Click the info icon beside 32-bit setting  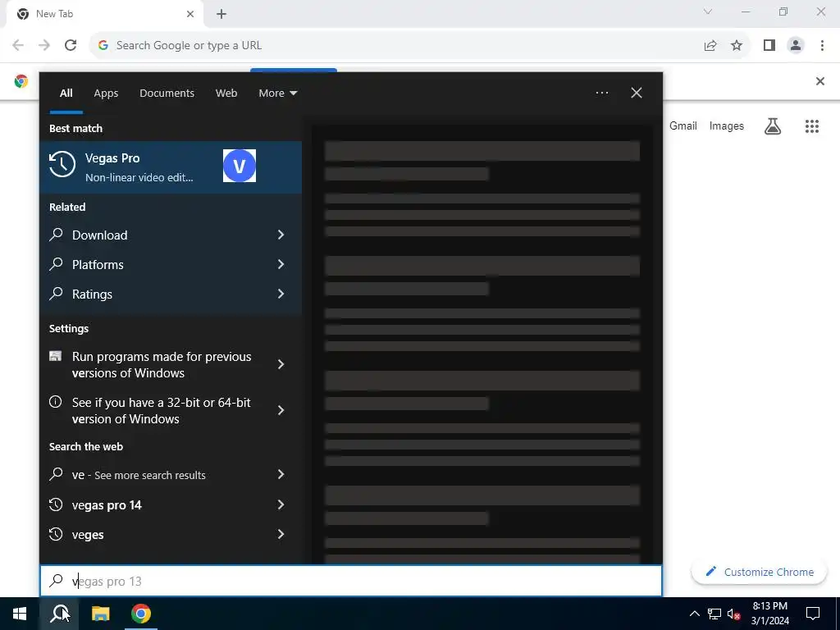click(x=55, y=402)
